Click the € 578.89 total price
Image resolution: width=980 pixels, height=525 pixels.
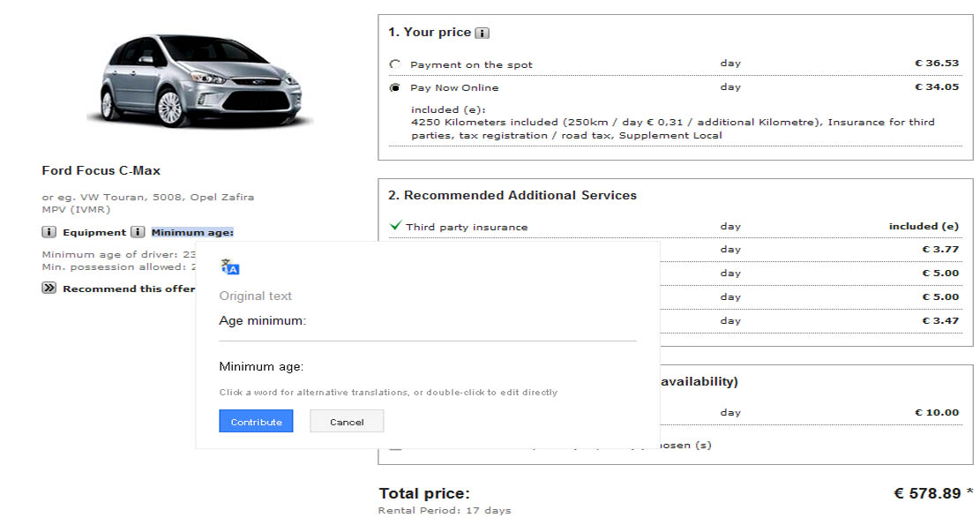click(x=927, y=493)
